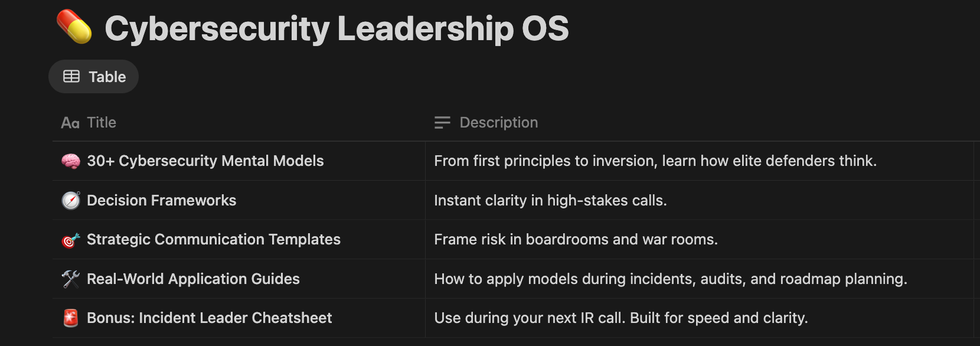Click the compass icon for Decision Frameworks
980x346 pixels.
pos(71,201)
